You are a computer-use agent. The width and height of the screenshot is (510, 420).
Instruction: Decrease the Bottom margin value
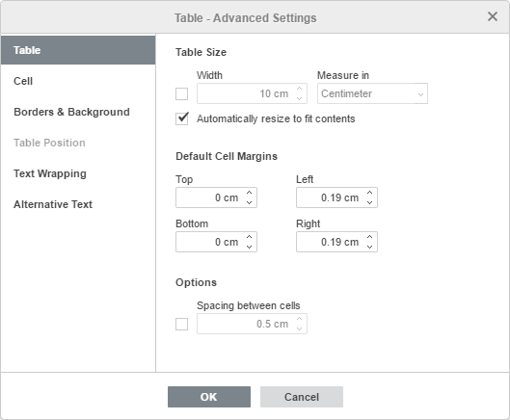[249, 247]
